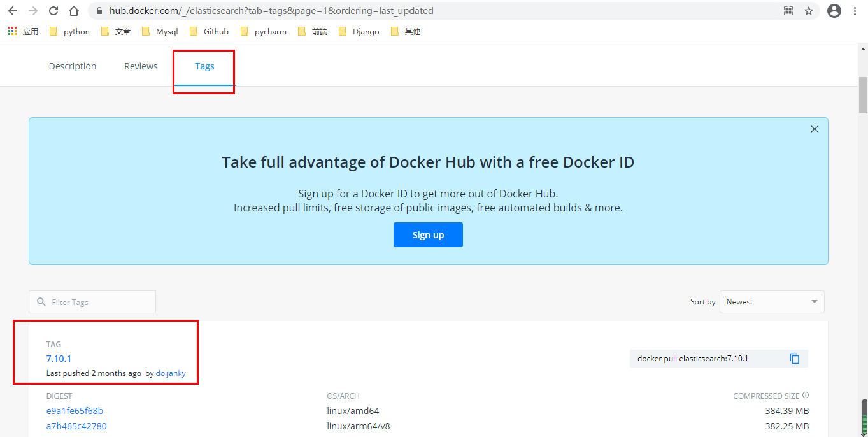Screen dimensions: 868x437
Task: Bookmark this page with the star icon
Action: 809,11
